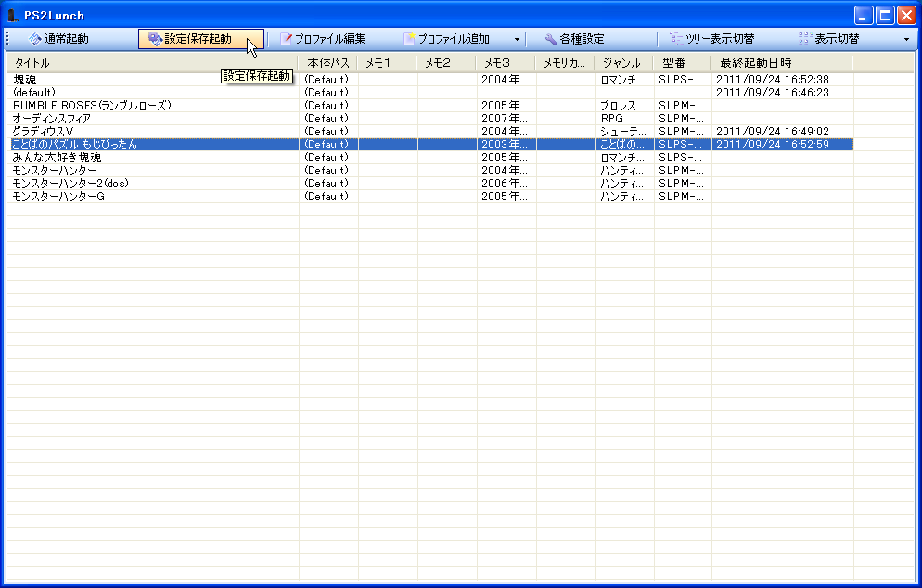The width and height of the screenshot is (922, 588).
Task: Select the モンスターハンター entry
Action: tap(54, 170)
